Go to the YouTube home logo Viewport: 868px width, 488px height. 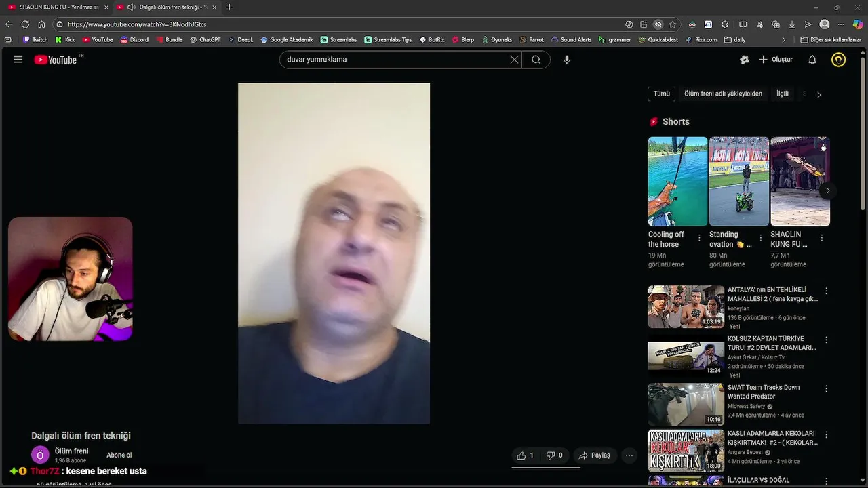click(56, 60)
